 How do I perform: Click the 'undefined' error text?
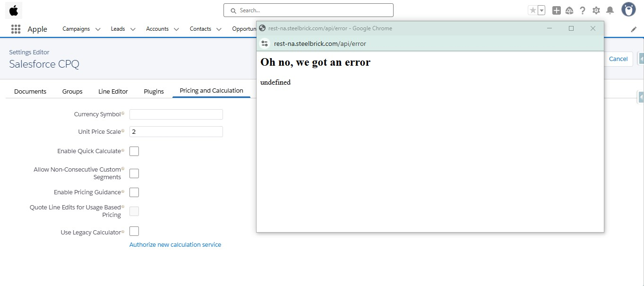(275, 82)
